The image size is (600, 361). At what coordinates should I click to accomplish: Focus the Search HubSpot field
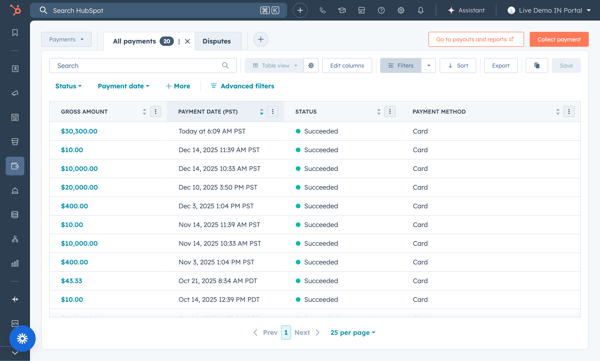coord(158,10)
